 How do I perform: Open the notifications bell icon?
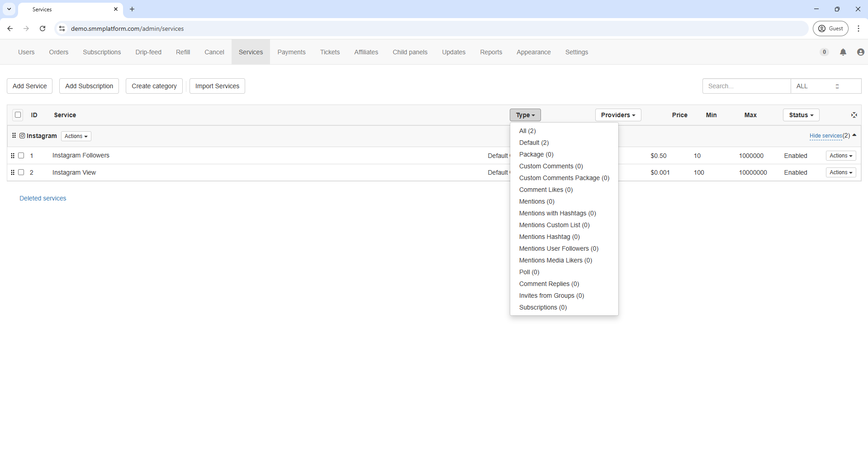(x=843, y=52)
